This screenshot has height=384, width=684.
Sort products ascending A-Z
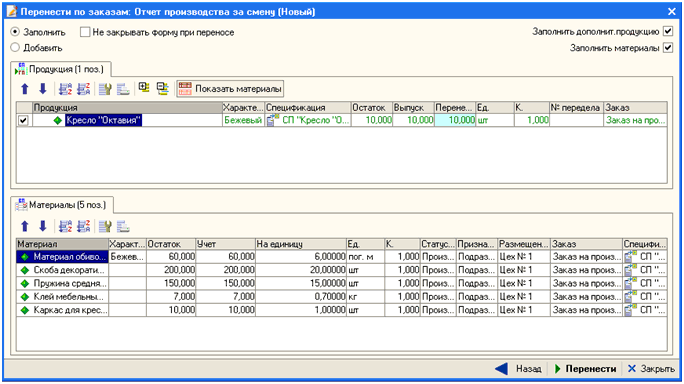click(x=65, y=89)
